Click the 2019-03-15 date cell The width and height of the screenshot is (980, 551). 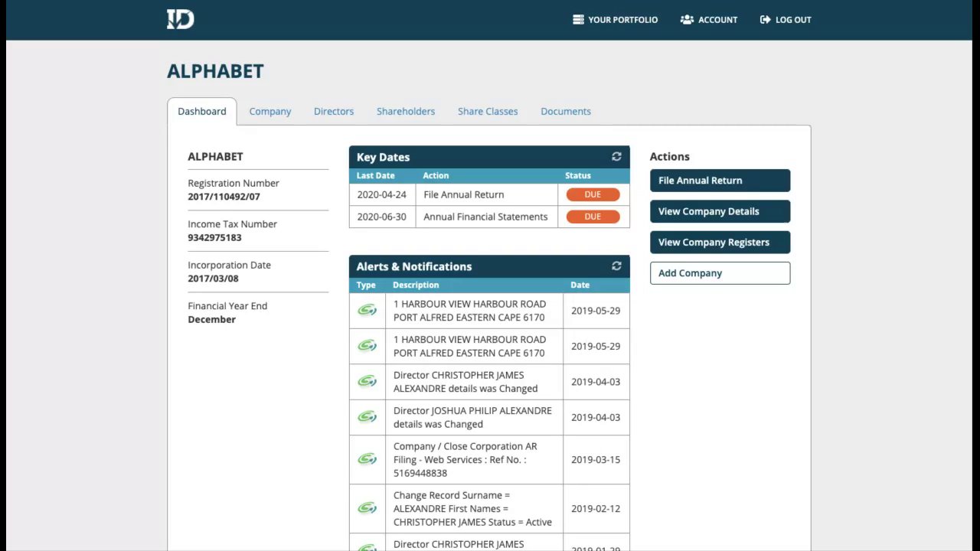596,460
